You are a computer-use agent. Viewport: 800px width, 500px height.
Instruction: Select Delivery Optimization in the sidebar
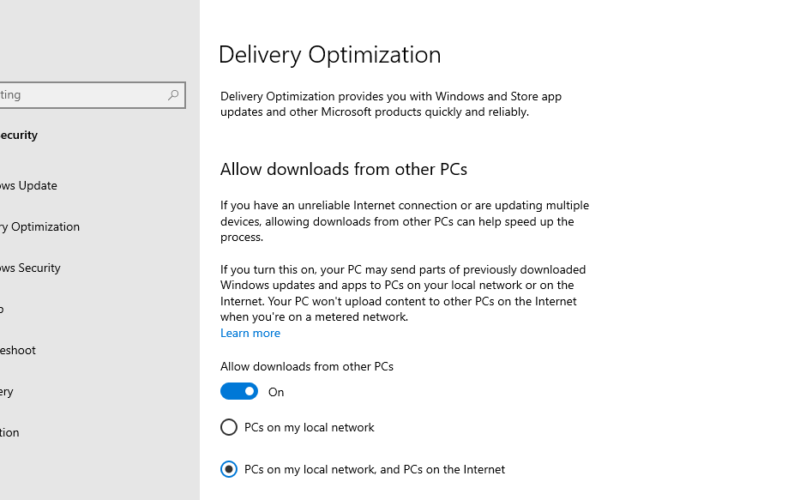40,227
